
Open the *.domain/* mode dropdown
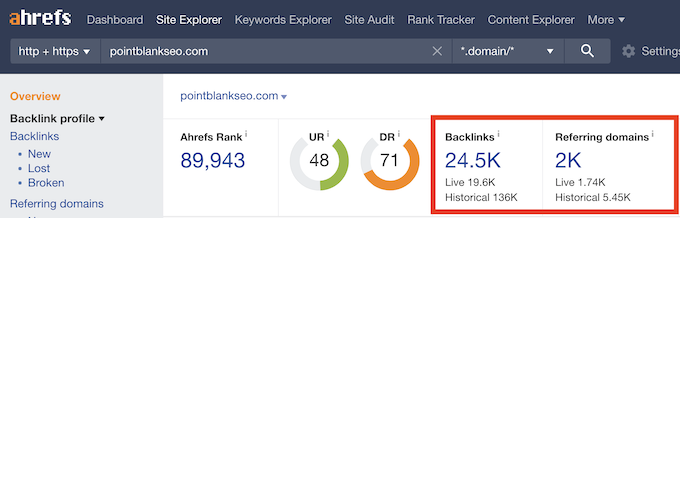[x=508, y=51]
